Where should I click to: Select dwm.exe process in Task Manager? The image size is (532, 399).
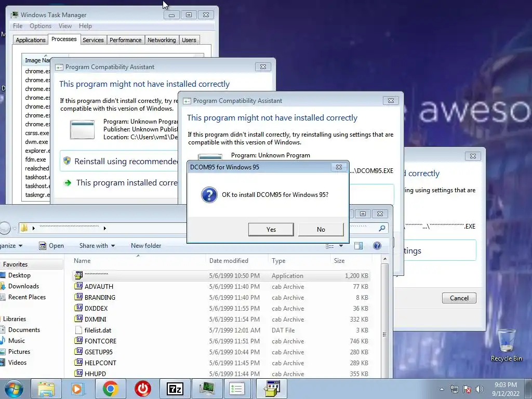coord(37,142)
